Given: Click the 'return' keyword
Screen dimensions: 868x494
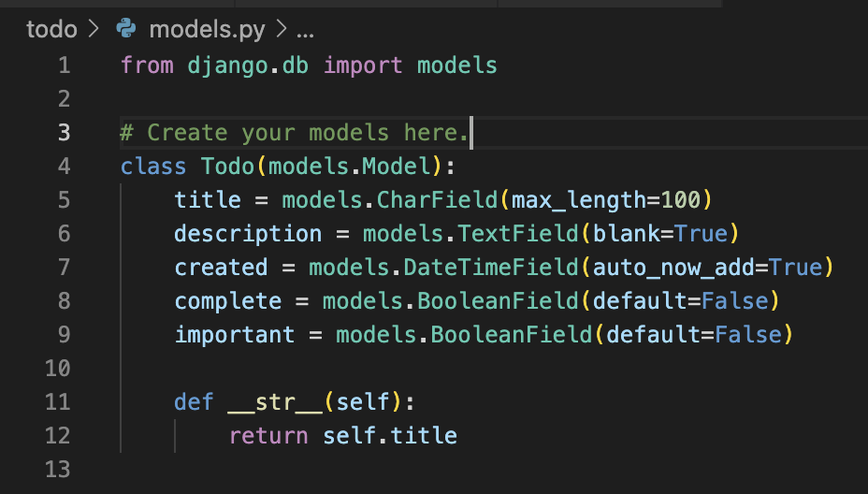Looking at the screenshot, I should (x=268, y=436).
